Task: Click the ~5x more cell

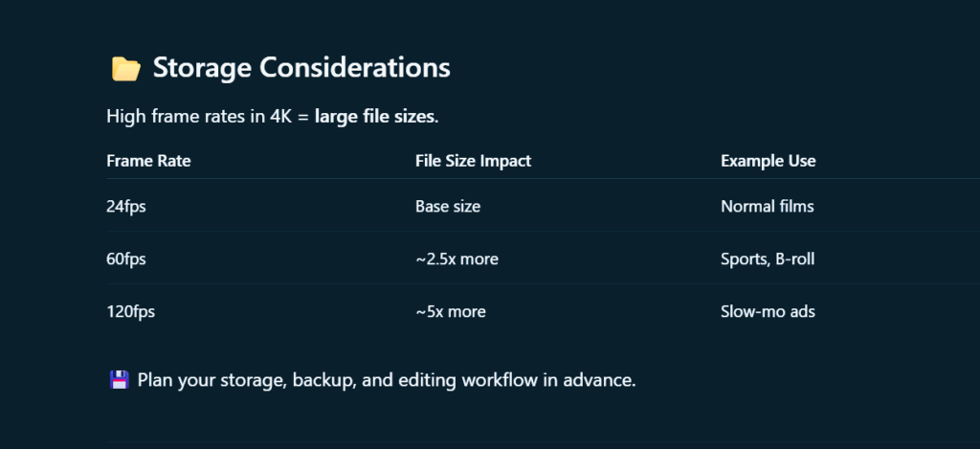Action: pos(451,311)
